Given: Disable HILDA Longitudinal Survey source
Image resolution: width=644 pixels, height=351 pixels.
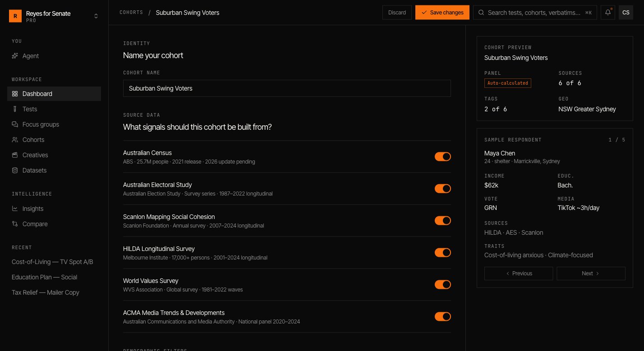Looking at the screenshot, I should coord(443,252).
